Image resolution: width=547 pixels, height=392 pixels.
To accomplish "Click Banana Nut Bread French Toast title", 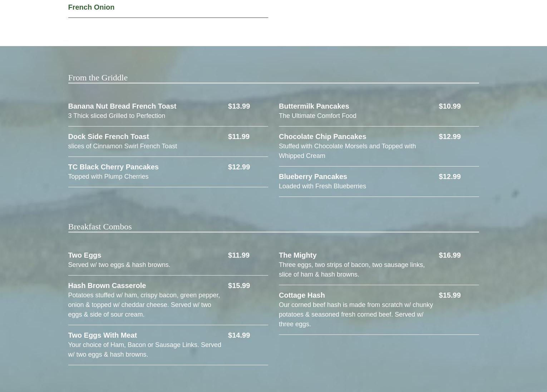I will point(122,106).
